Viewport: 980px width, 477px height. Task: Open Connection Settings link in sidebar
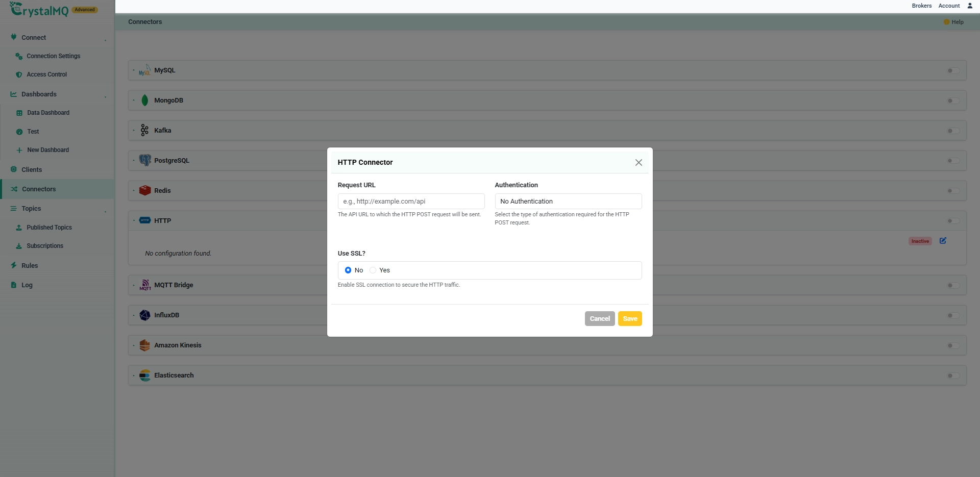54,56
